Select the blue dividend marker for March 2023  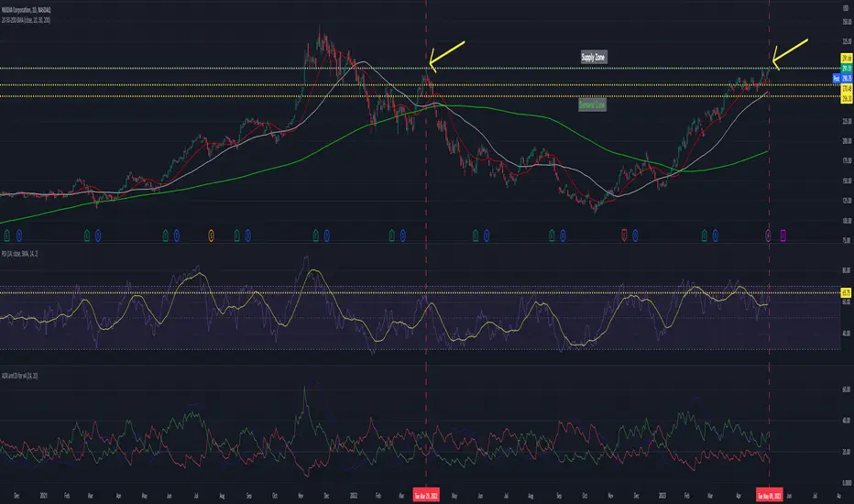[x=715, y=236]
